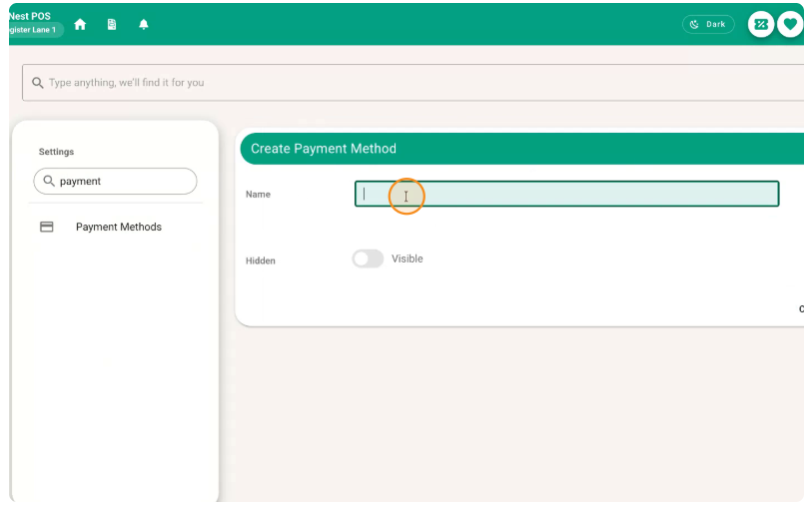Click the Visible toggle label

pos(407,258)
